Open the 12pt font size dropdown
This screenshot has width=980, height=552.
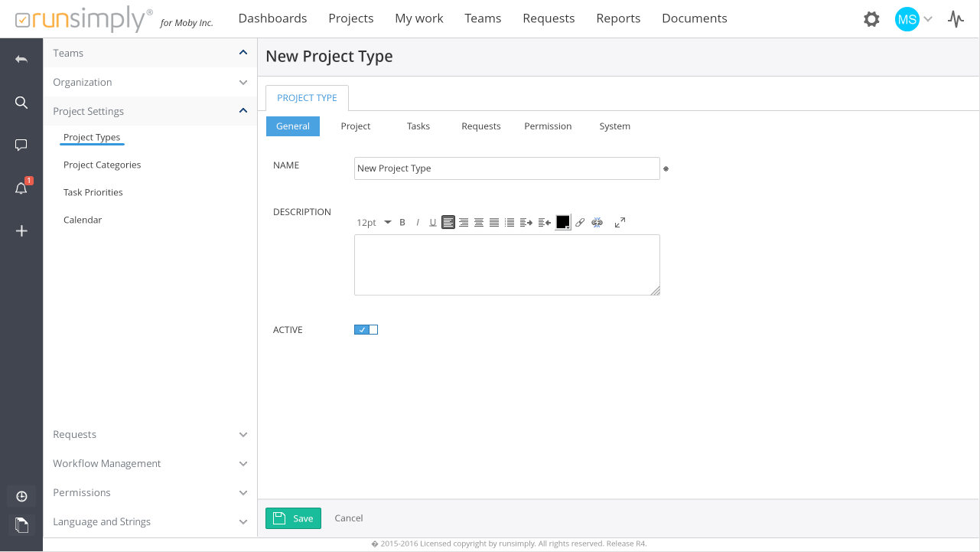point(373,223)
